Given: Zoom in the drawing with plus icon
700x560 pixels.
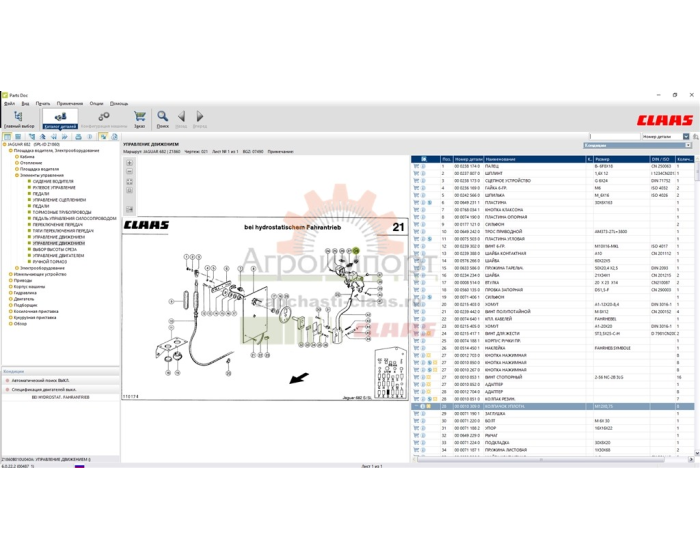Looking at the screenshot, I should [129, 163].
